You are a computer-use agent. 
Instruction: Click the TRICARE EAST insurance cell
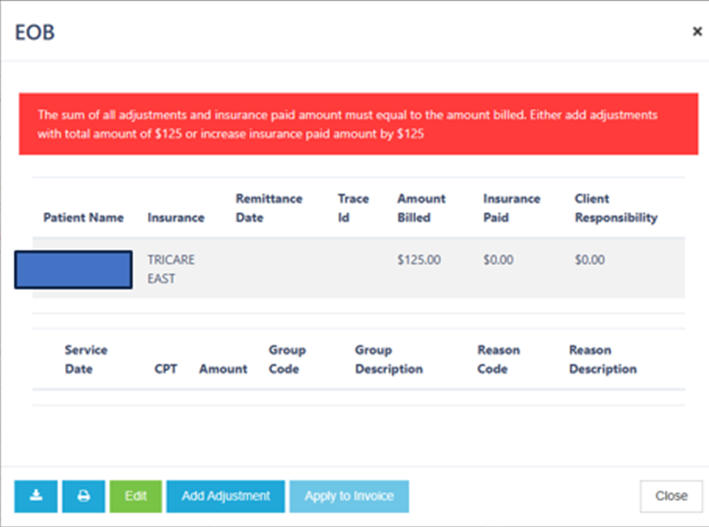pos(171,269)
